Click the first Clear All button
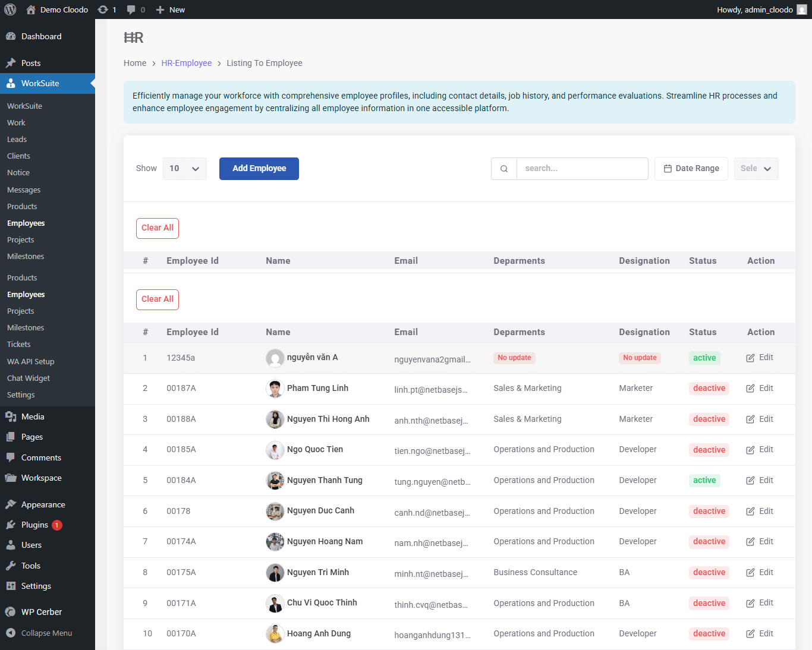This screenshot has width=812, height=650. (158, 228)
